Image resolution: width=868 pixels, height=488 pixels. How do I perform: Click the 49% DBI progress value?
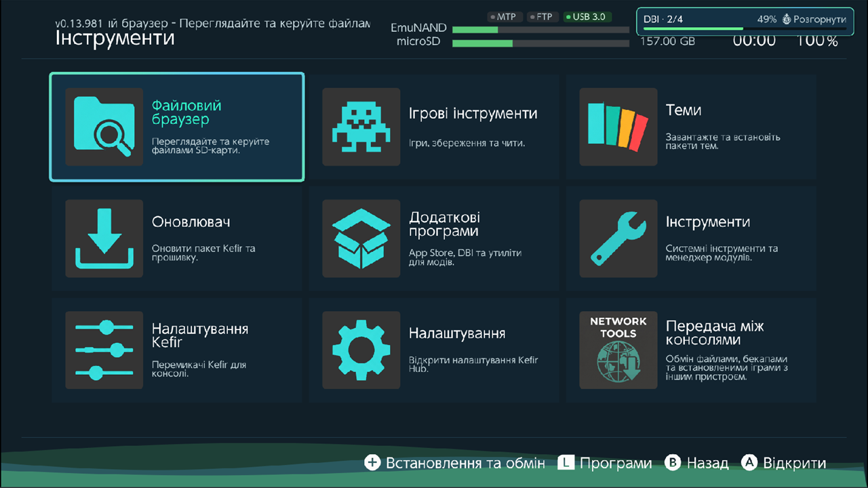pos(767,20)
